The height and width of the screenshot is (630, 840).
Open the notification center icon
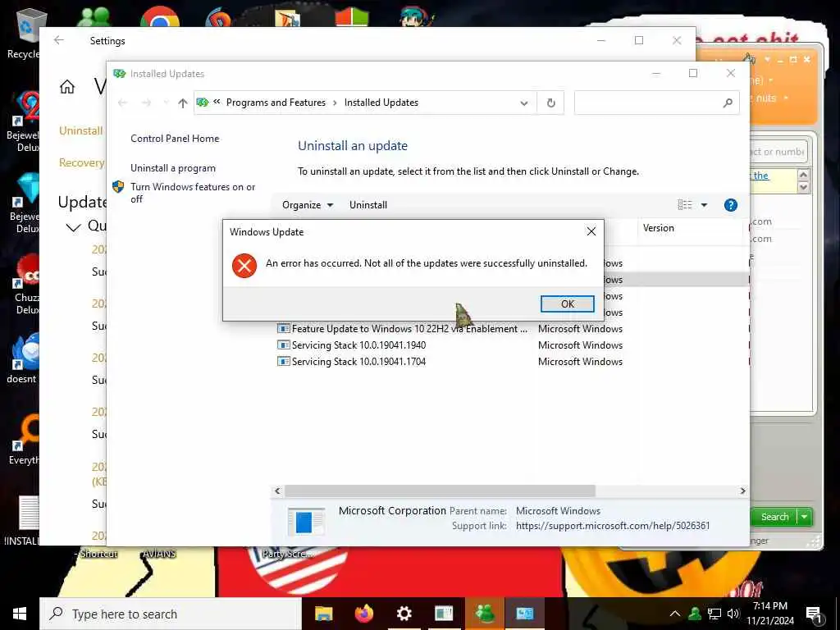pyautogui.click(x=815, y=614)
